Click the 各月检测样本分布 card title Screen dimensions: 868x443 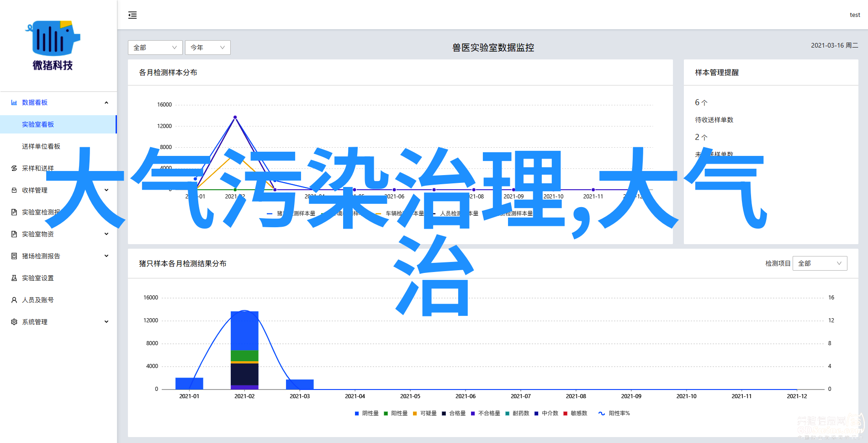(168, 72)
